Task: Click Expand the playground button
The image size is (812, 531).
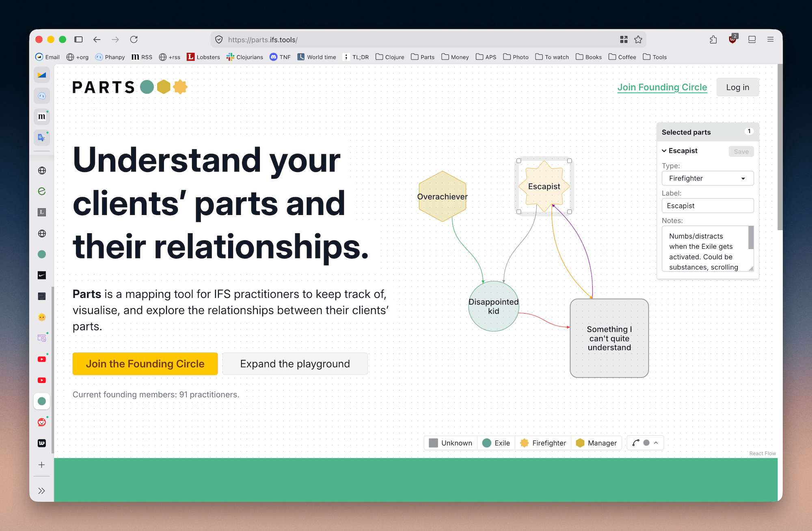Action: [x=295, y=364]
